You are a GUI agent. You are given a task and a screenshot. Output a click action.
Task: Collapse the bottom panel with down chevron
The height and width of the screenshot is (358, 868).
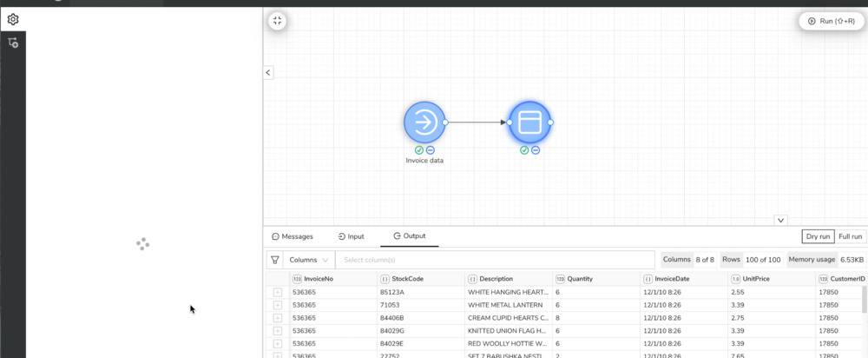pos(780,221)
